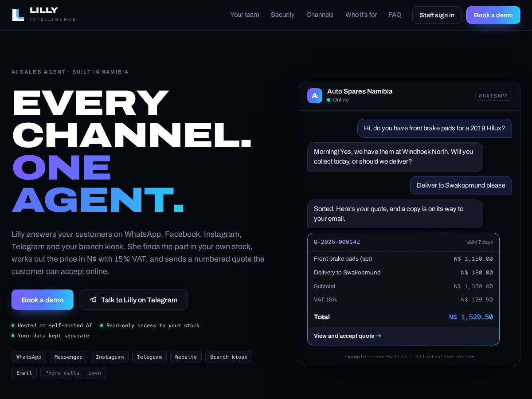The width and height of the screenshot is (532, 399).
Task: Click the Delivery to Swakopmund line item
Action: pyautogui.click(x=403, y=273)
